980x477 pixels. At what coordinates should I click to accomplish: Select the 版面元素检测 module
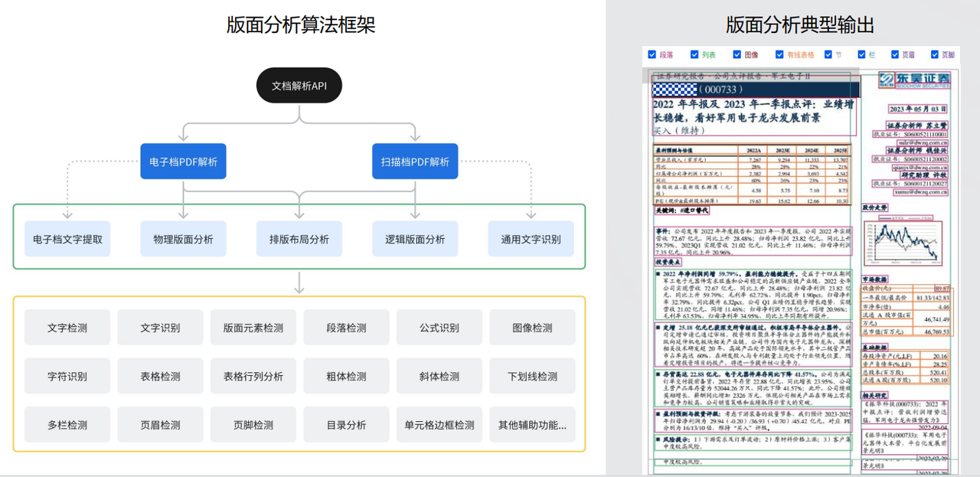pos(253,328)
